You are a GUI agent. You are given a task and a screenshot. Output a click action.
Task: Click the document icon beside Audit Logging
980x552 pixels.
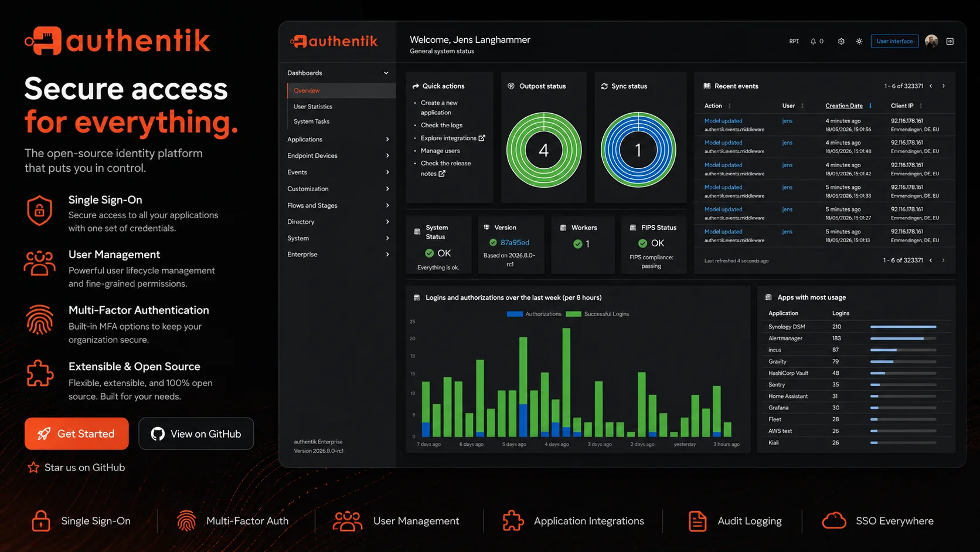pyautogui.click(x=697, y=521)
